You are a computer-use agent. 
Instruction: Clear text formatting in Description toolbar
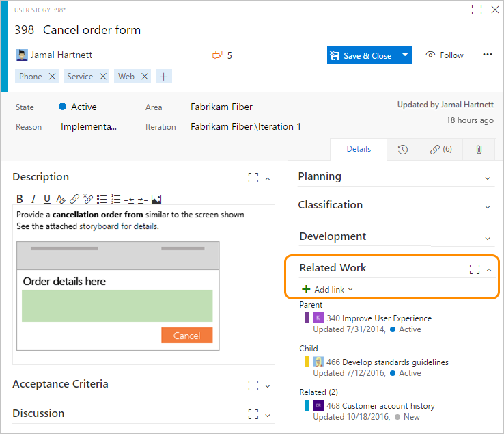pyautogui.click(x=60, y=199)
